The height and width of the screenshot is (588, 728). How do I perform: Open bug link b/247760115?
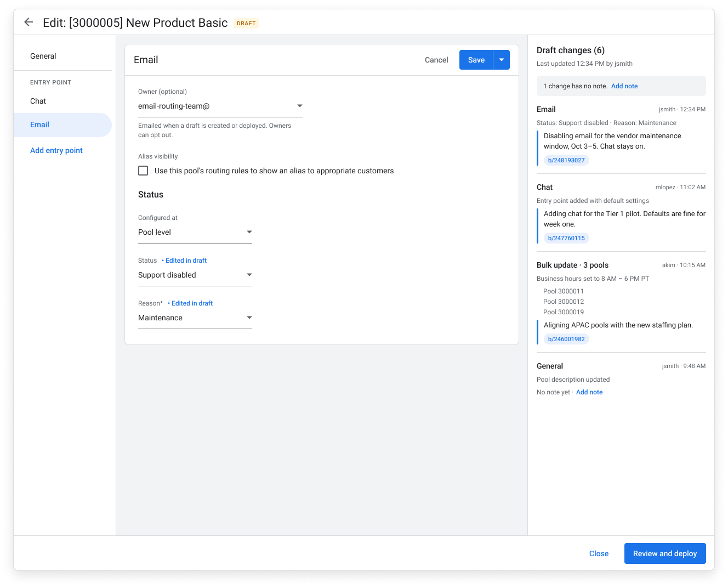566,238
